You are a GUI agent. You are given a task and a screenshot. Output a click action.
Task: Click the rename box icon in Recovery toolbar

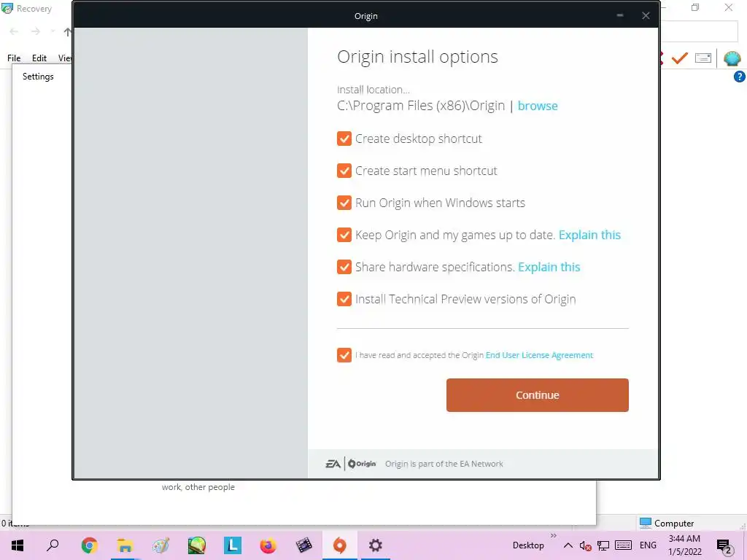coord(703,58)
